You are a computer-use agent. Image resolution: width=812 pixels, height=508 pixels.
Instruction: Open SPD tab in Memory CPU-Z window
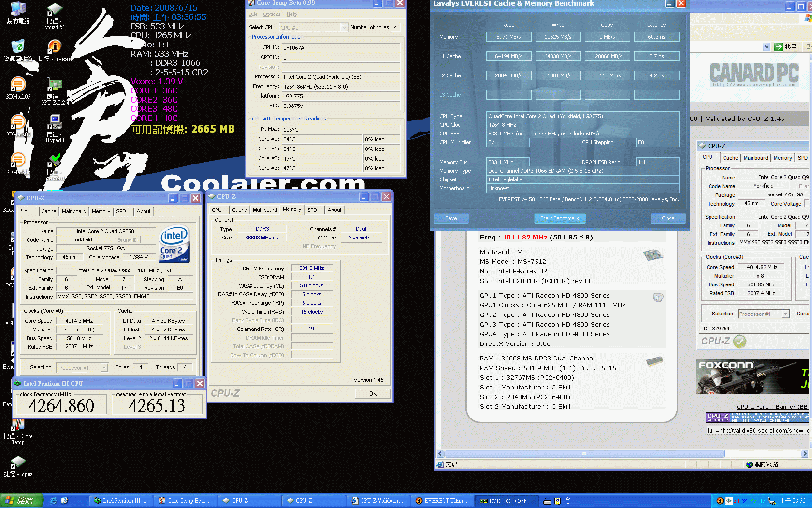pos(312,210)
